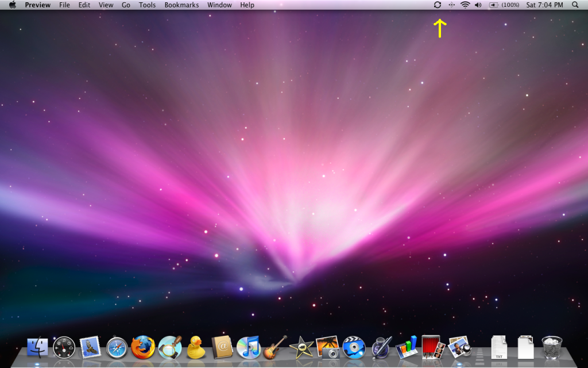588x368 pixels.
Task: Open the File menu
Action: coord(64,5)
